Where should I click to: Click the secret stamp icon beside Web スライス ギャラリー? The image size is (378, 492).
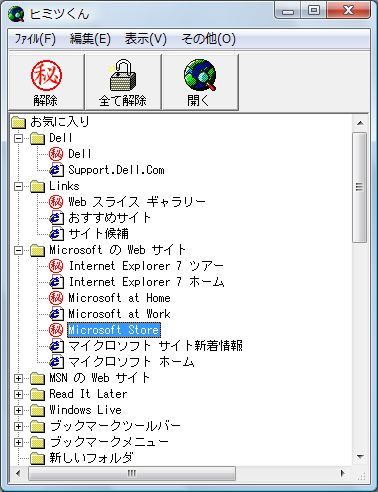[x=56, y=202]
